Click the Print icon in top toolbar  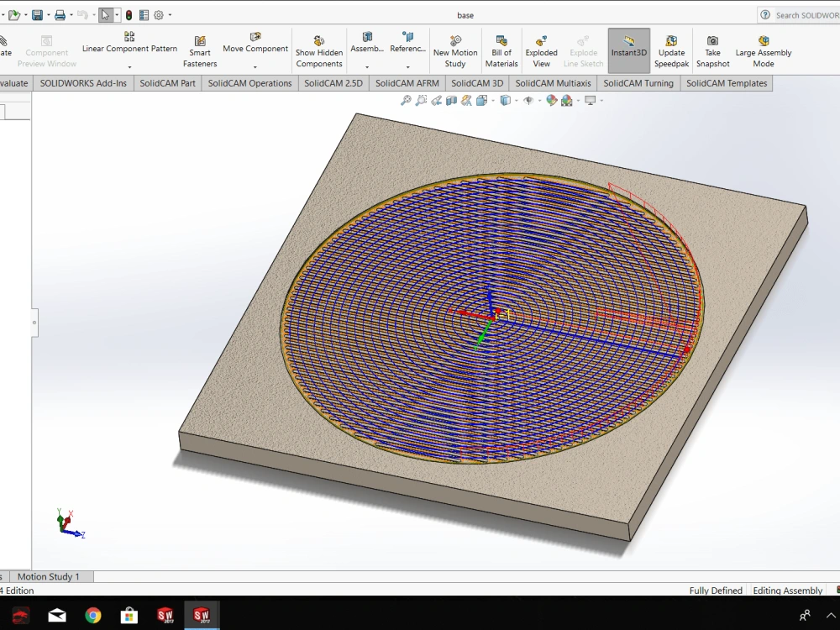(x=60, y=15)
